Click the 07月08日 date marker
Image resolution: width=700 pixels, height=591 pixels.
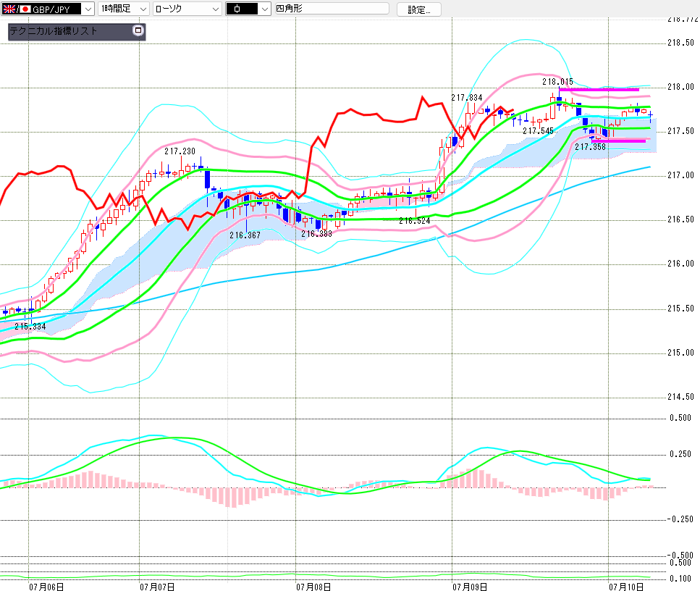point(313,587)
